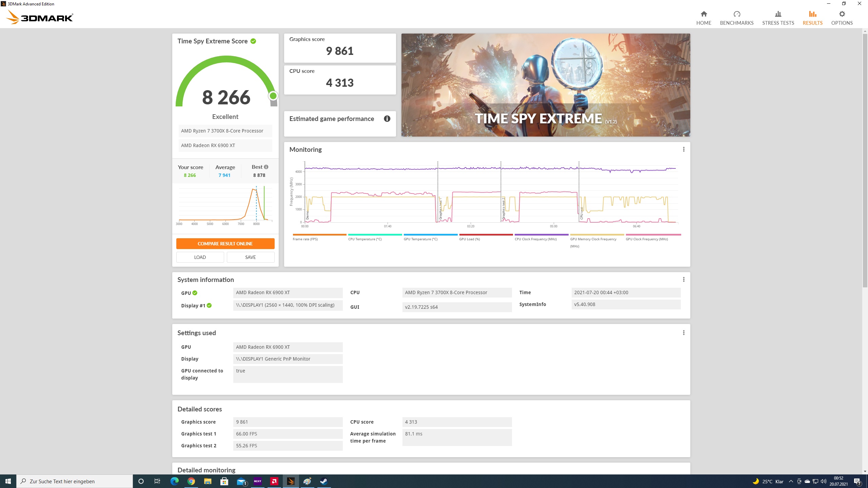The width and height of the screenshot is (868, 488).
Task: Go to Stress Tests section
Action: [x=778, y=18]
